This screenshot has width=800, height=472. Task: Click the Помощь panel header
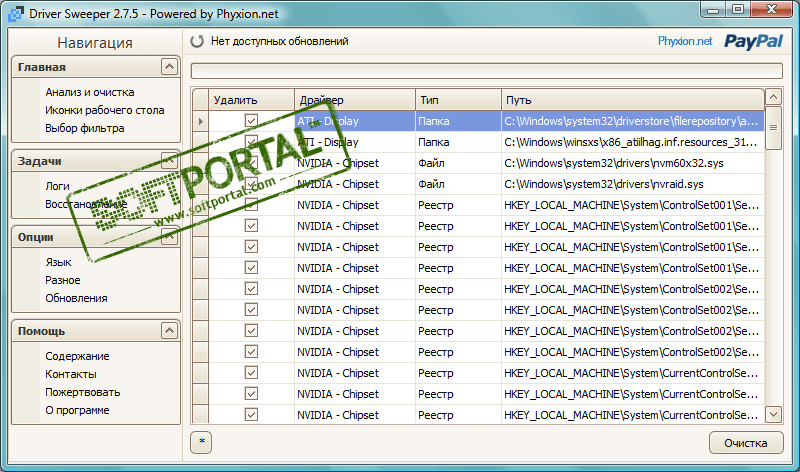coord(95,331)
